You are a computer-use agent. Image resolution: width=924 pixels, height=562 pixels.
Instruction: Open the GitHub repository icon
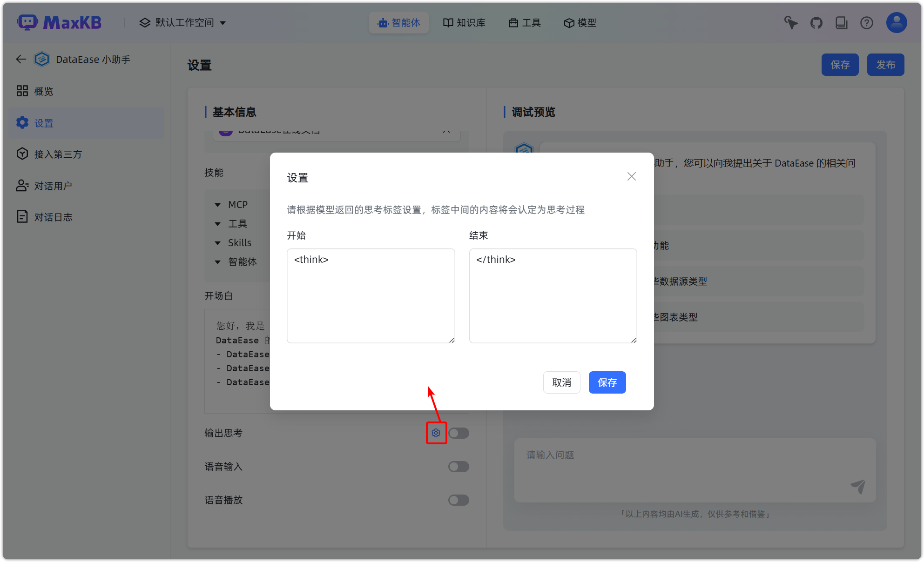point(816,22)
